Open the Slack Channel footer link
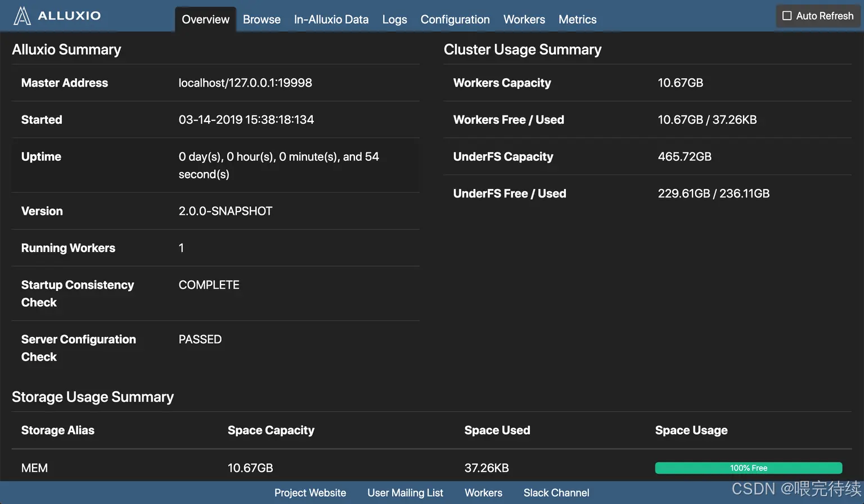Viewport: 864px width, 504px height. 556,493
